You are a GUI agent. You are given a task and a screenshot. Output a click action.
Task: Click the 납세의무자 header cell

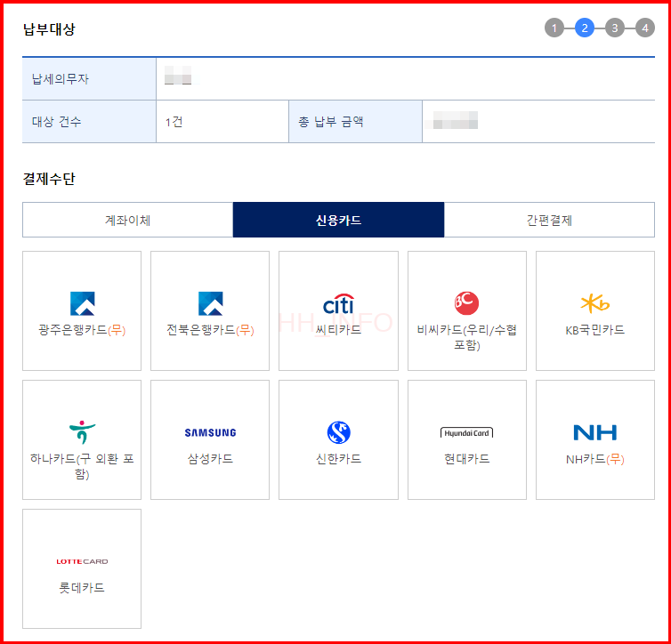[89, 79]
